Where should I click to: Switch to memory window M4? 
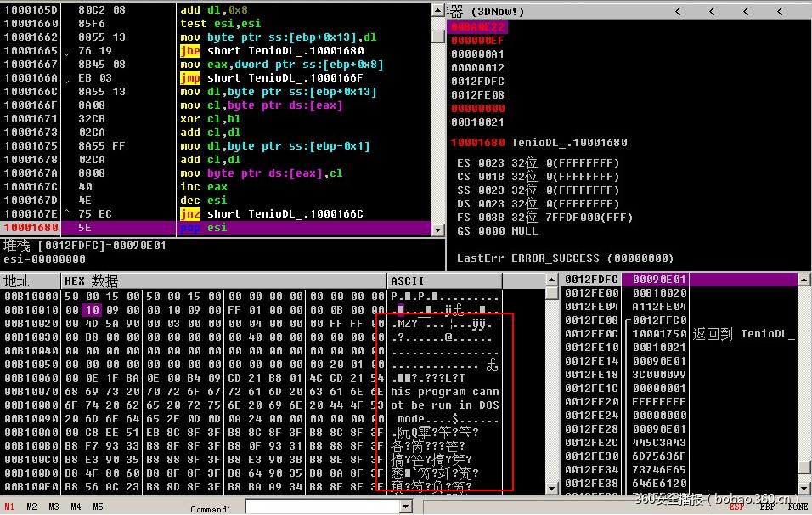(76, 507)
